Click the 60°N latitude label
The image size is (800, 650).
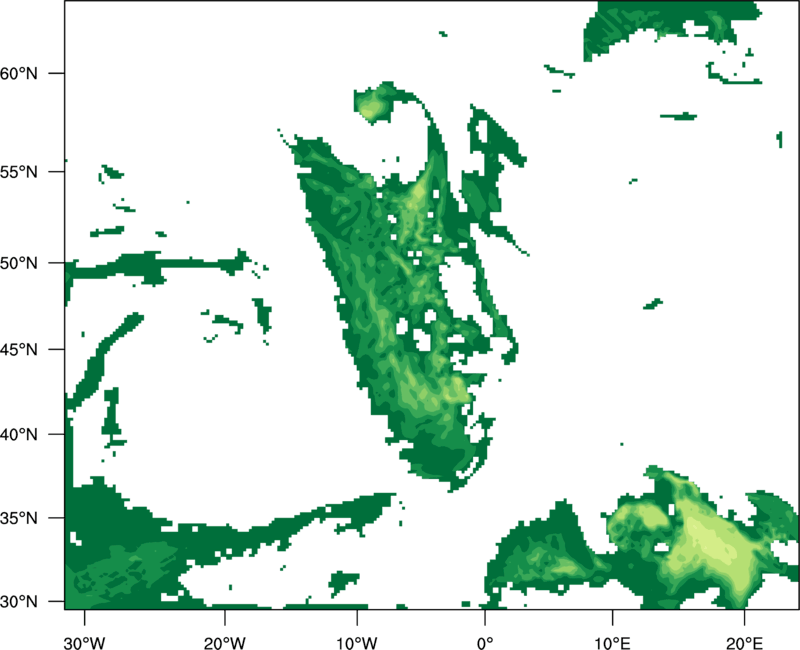coord(19,73)
